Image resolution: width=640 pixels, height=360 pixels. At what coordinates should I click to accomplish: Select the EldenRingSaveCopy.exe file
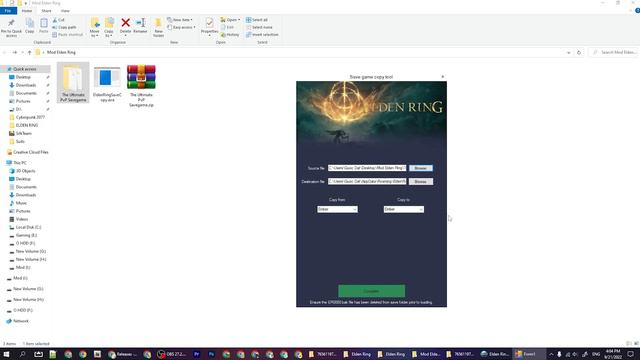(x=107, y=83)
